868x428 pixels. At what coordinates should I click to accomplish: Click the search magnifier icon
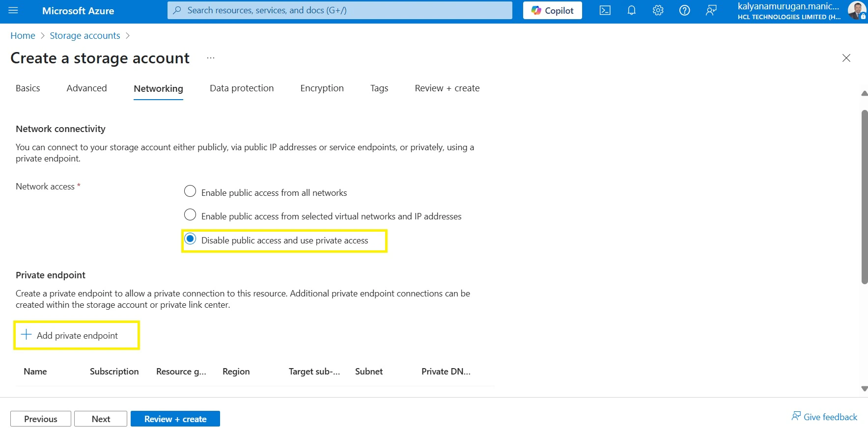[177, 10]
